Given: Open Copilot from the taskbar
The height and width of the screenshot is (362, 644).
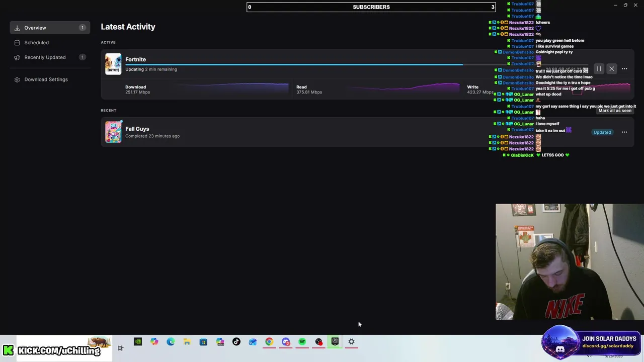Looking at the screenshot, I should click(154, 342).
